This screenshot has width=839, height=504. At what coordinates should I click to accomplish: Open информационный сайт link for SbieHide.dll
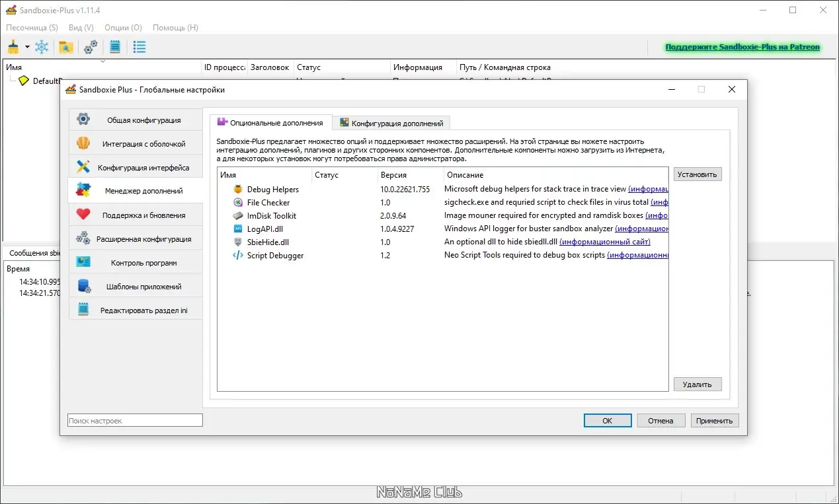(605, 242)
